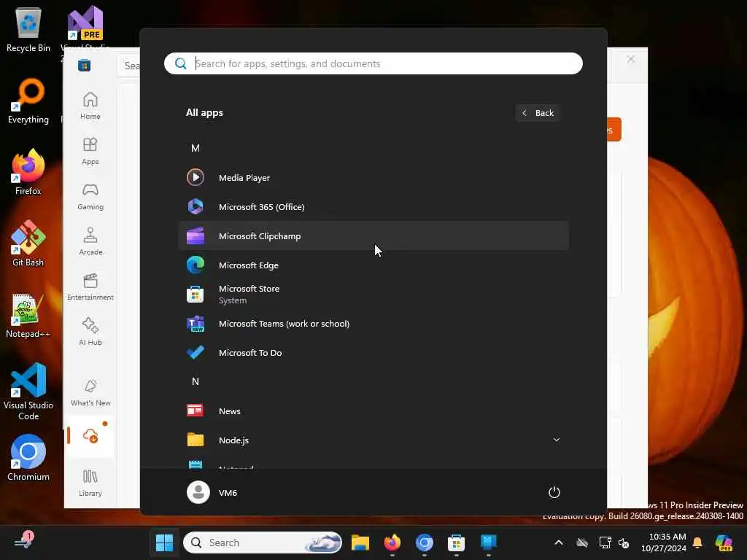Click the N letter group header
The width and height of the screenshot is (747, 560).
pos(196,381)
